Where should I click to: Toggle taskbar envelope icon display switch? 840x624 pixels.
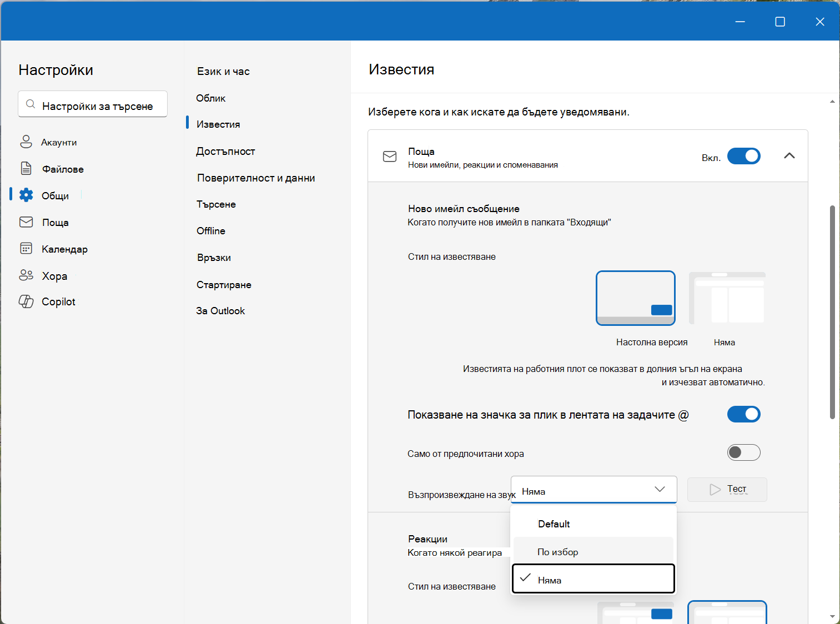(744, 414)
